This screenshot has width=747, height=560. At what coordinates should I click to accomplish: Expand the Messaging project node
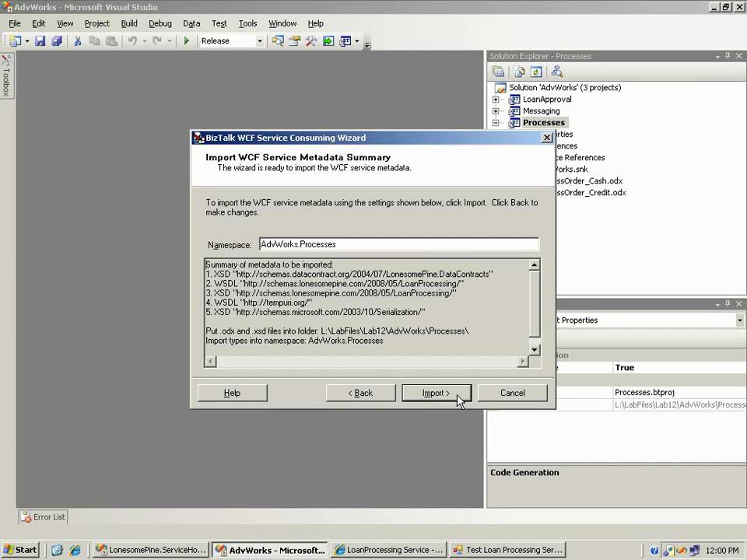click(496, 111)
